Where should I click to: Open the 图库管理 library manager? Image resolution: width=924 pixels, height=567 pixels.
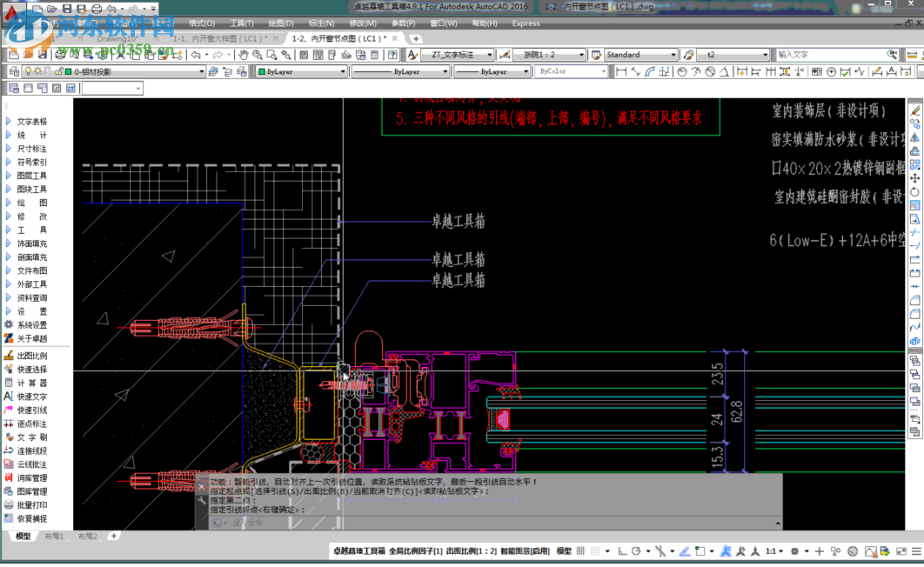coord(31,491)
